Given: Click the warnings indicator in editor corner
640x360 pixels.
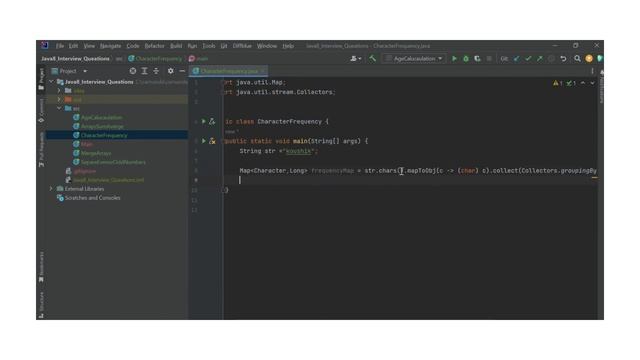Looking at the screenshot, I should tap(558, 83).
